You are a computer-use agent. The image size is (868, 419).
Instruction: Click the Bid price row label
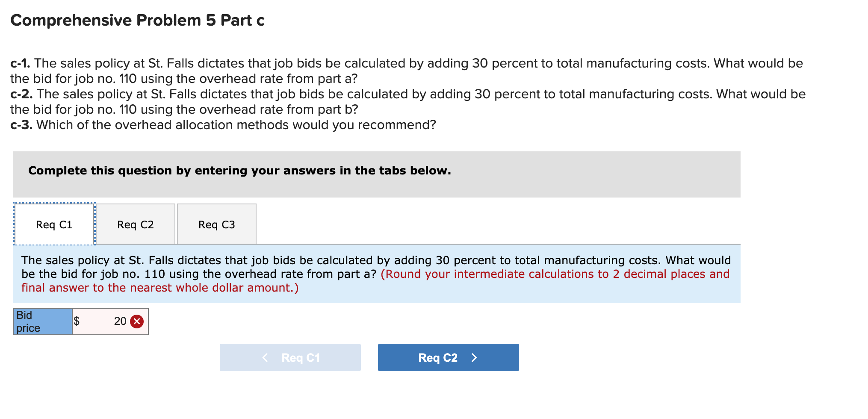(42, 321)
